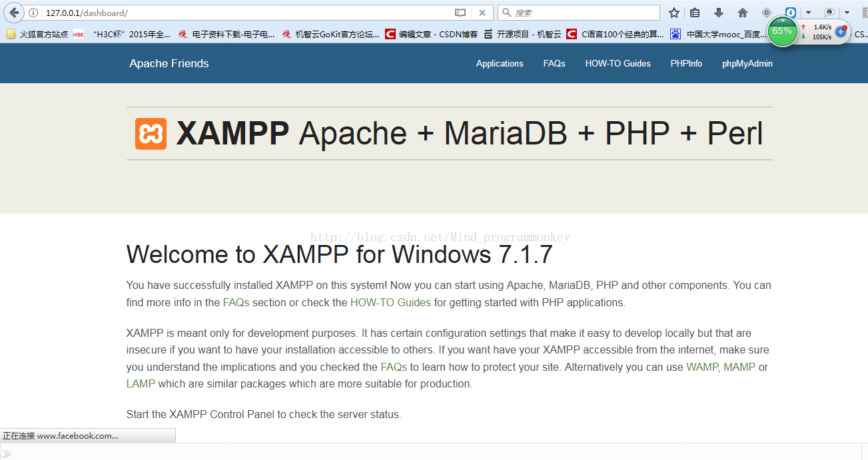Viewport: 868px width, 460px height.
Task: Open the green 65% memory accelerator ball
Action: [781, 31]
